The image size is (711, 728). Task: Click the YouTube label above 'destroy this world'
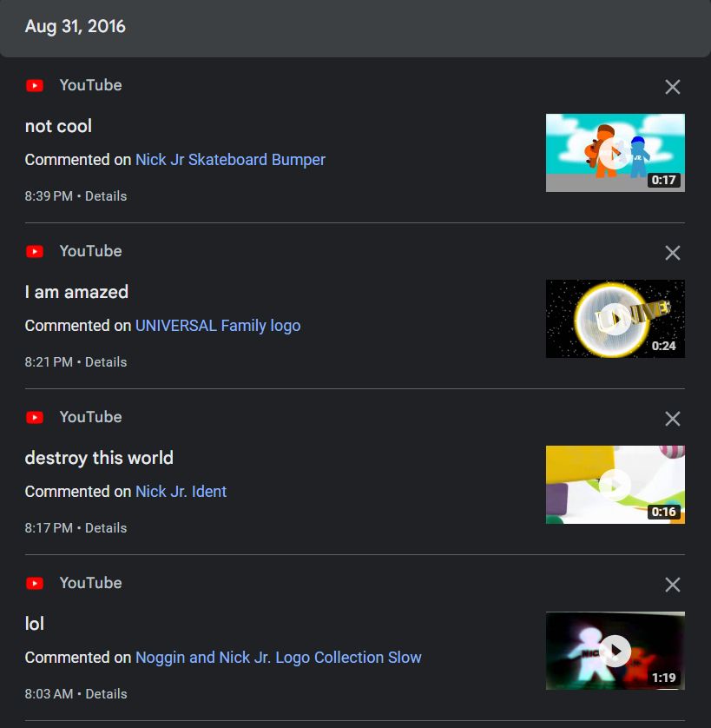point(90,416)
